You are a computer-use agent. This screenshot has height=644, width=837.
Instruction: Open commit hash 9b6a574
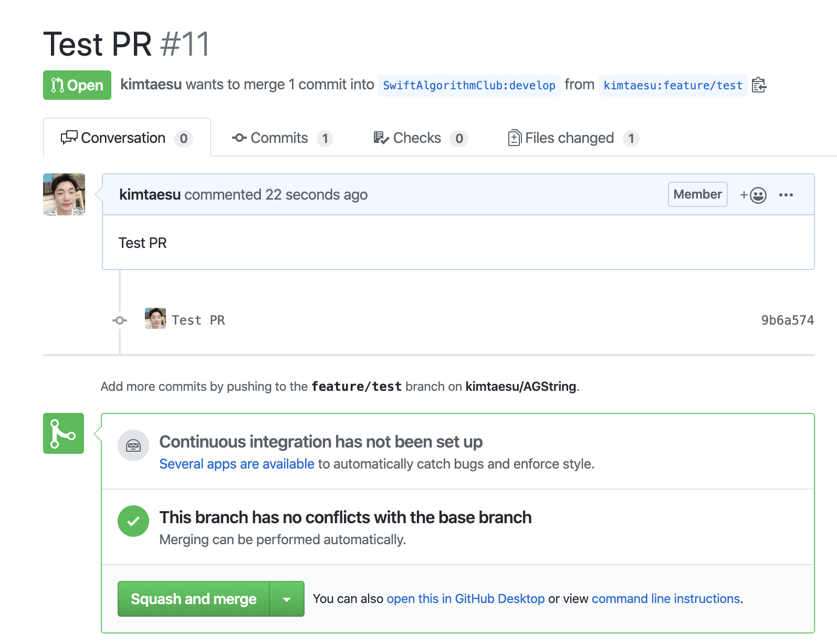pos(788,320)
